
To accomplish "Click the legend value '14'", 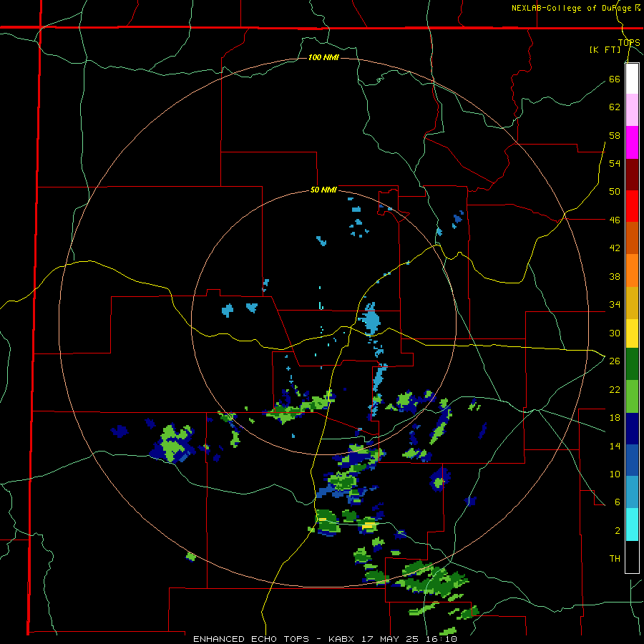I will [x=615, y=446].
